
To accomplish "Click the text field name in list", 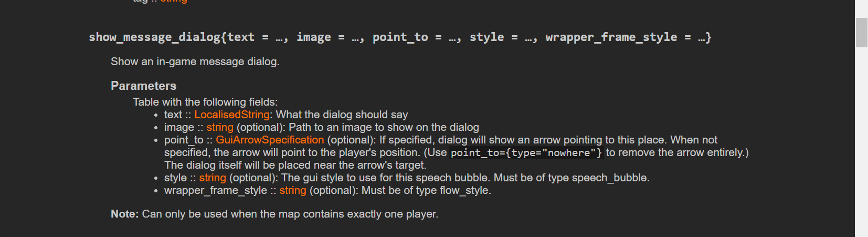I will tap(173, 115).
